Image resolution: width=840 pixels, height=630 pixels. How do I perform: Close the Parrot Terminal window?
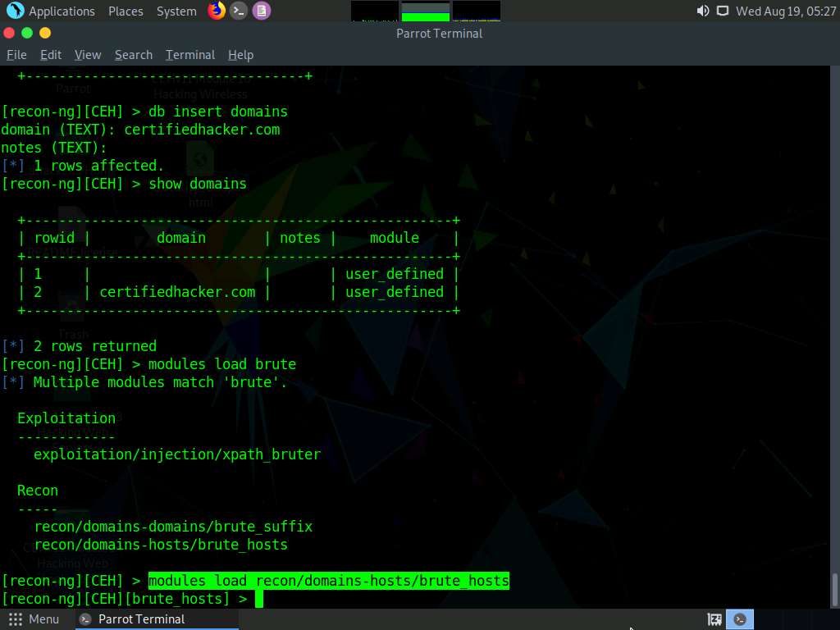[x=9, y=33]
